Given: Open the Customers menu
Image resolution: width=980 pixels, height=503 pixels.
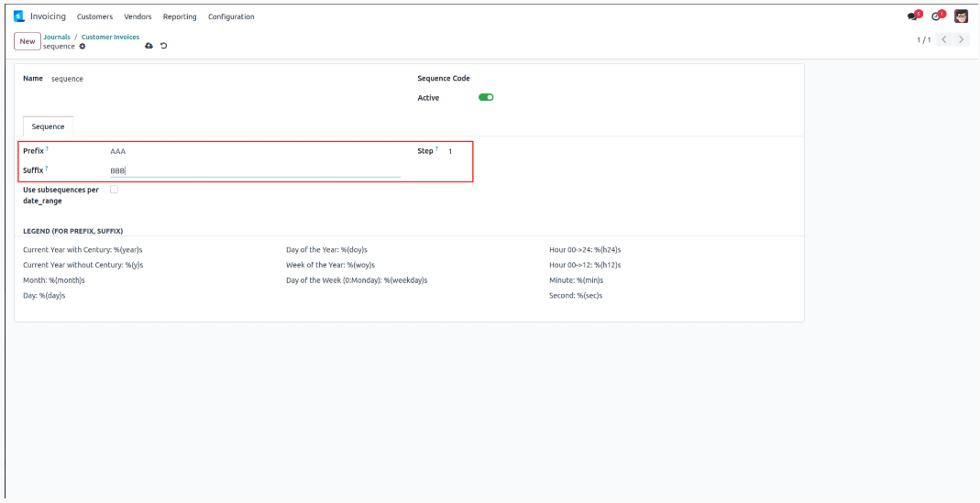Looking at the screenshot, I should pos(95,16).
